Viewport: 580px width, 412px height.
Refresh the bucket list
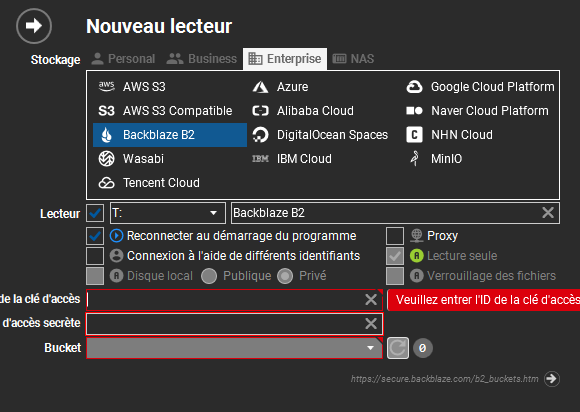(398, 348)
